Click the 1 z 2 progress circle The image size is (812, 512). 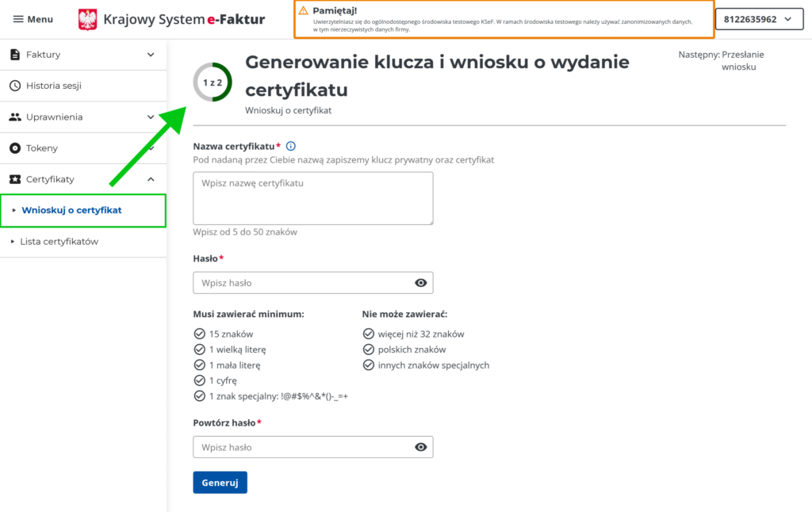click(x=213, y=82)
